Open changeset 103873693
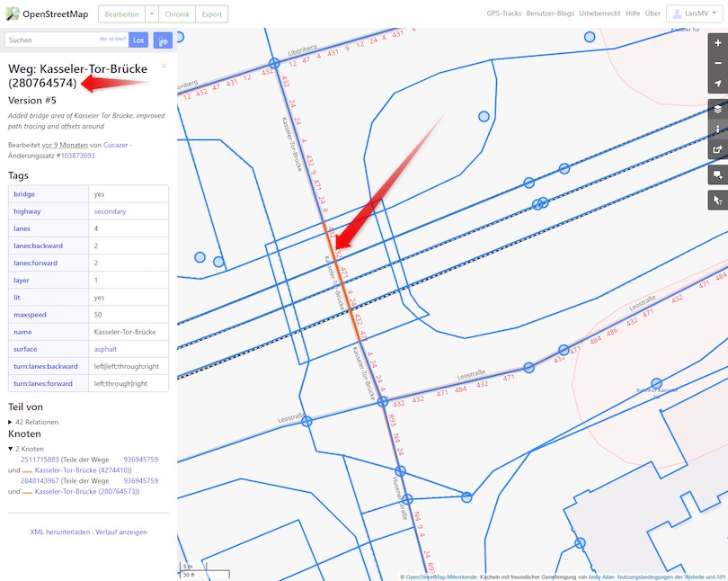The height and width of the screenshot is (581, 728). coord(77,156)
